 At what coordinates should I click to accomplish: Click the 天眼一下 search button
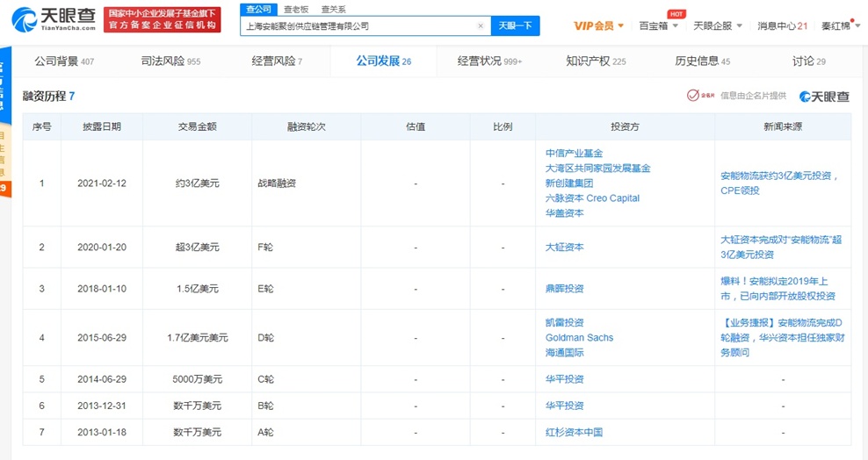pyautogui.click(x=516, y=26)
